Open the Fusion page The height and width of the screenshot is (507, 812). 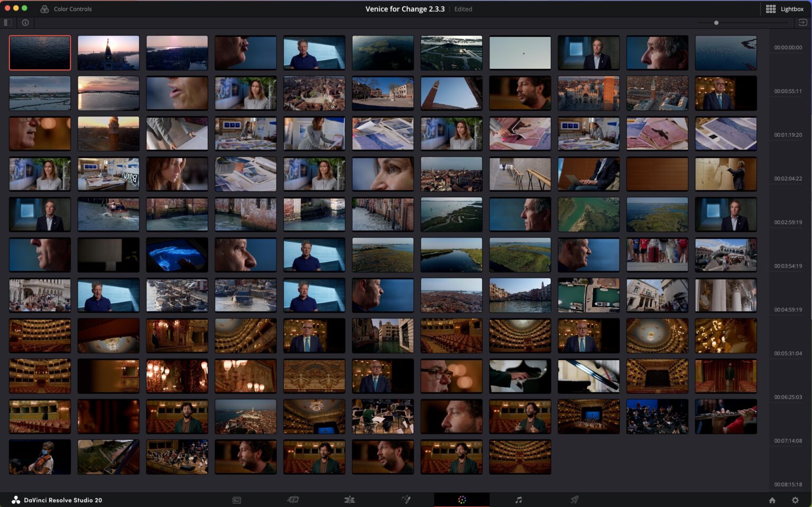pyautogui.click(x=405, y=500)
